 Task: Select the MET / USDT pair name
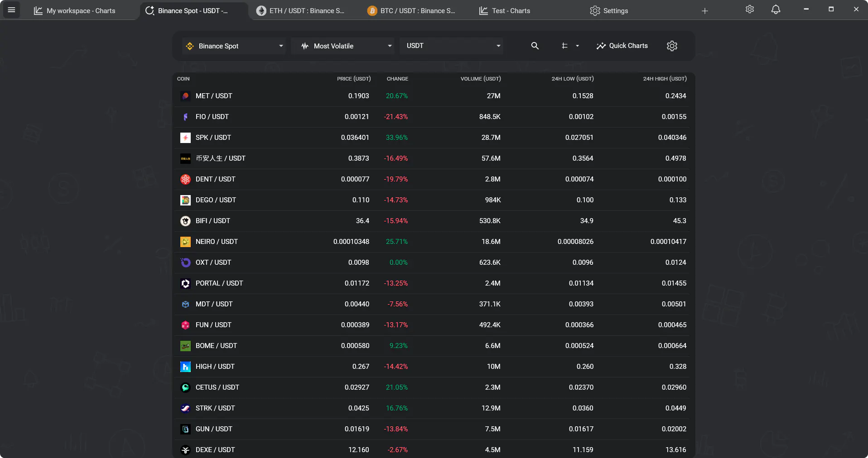[x=214, y=96]
